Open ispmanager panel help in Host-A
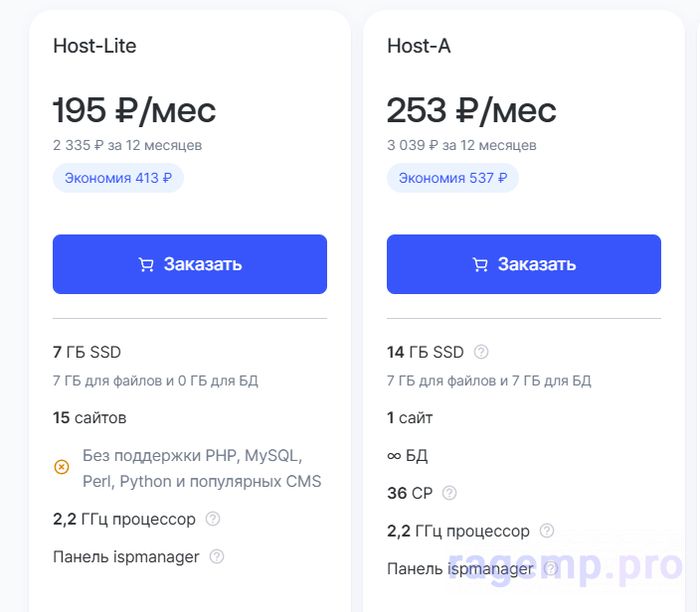Image resolution: width=700 pixels, height=612 pixels. [551, 568]
